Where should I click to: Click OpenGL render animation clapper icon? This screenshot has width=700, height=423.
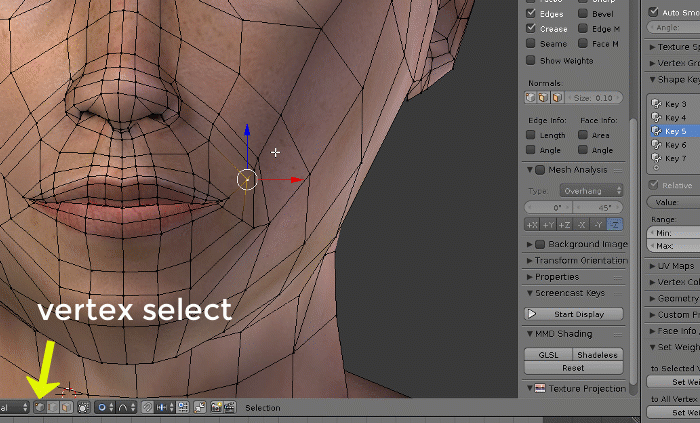229,407
